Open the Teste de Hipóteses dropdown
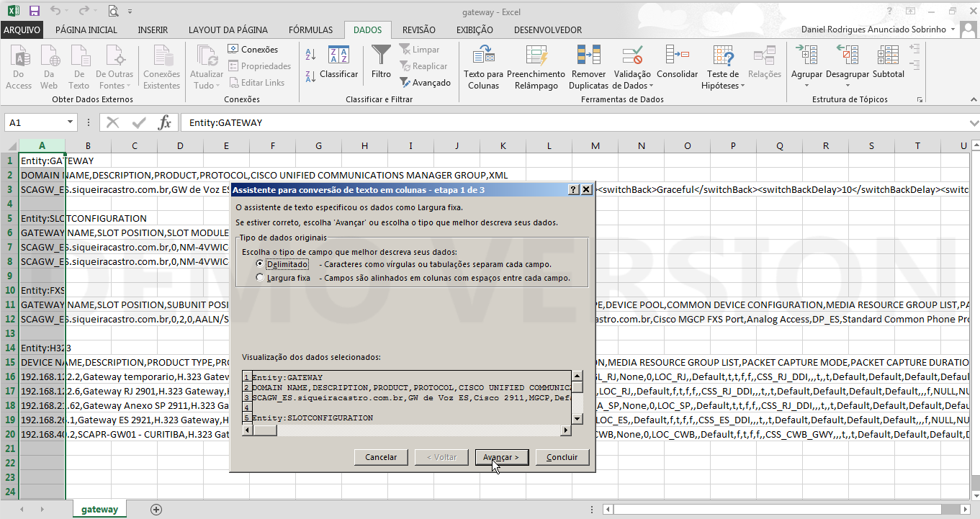980x519 pixels. pyautogui.click(x=723, y=67)
